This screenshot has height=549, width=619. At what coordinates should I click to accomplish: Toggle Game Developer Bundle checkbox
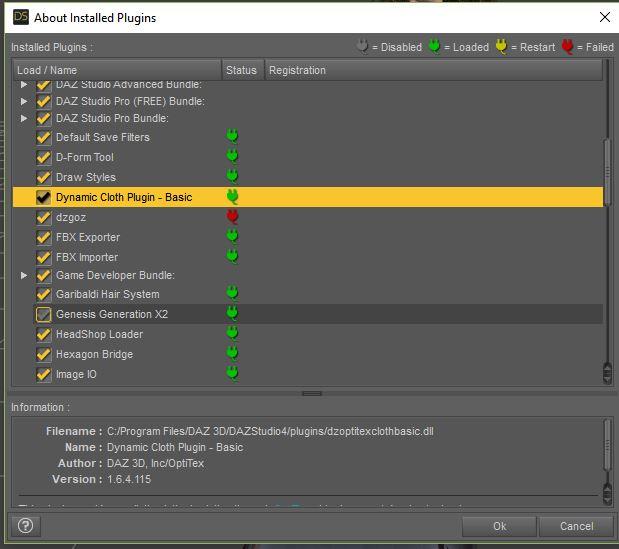pos(43,275)
